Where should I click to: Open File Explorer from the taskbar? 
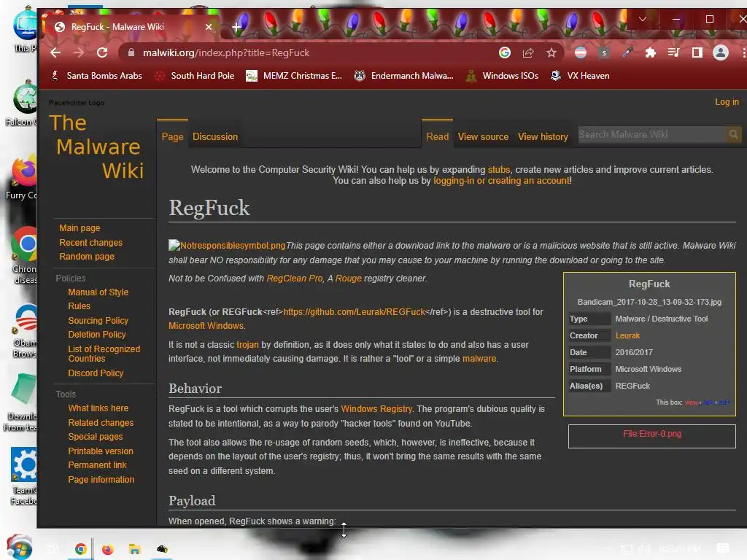pyautogui.click(x=135, y=549)
